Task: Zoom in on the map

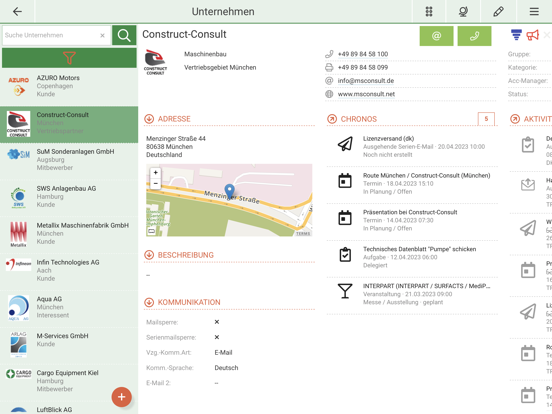Action: (x=156, y=172)
